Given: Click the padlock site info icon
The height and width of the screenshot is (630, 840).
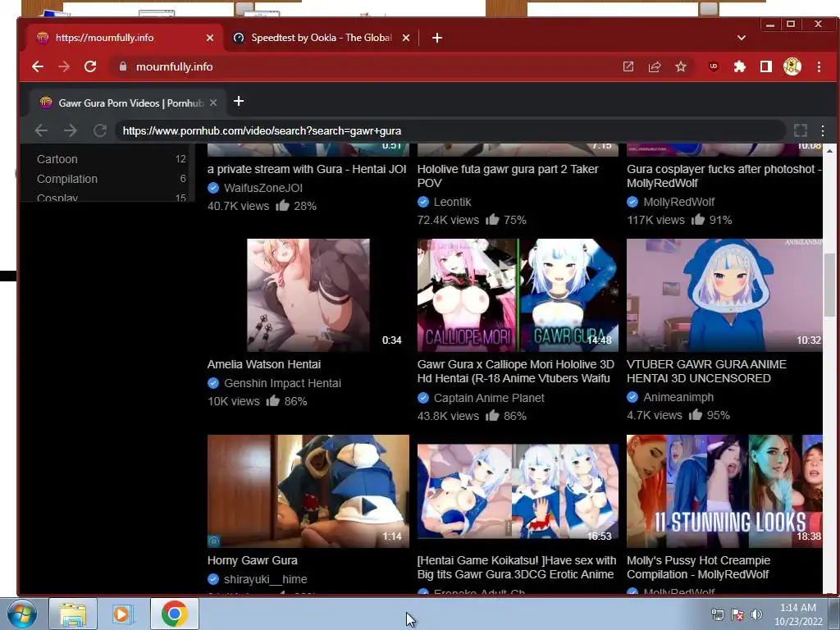Looking at the screenshot, I should coord(123,66).
